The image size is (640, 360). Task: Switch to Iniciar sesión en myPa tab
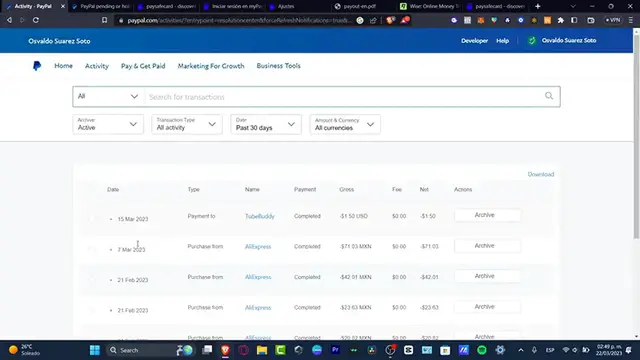(233, 6)
